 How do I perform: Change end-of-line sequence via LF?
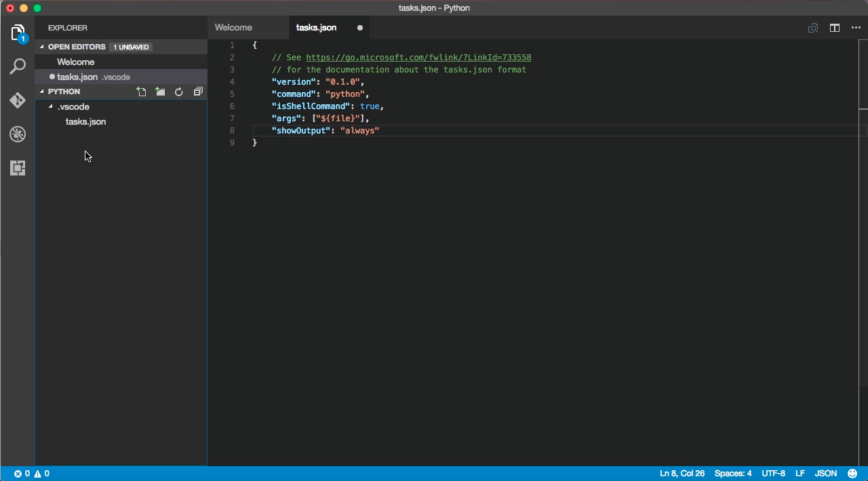pos(800,474)
